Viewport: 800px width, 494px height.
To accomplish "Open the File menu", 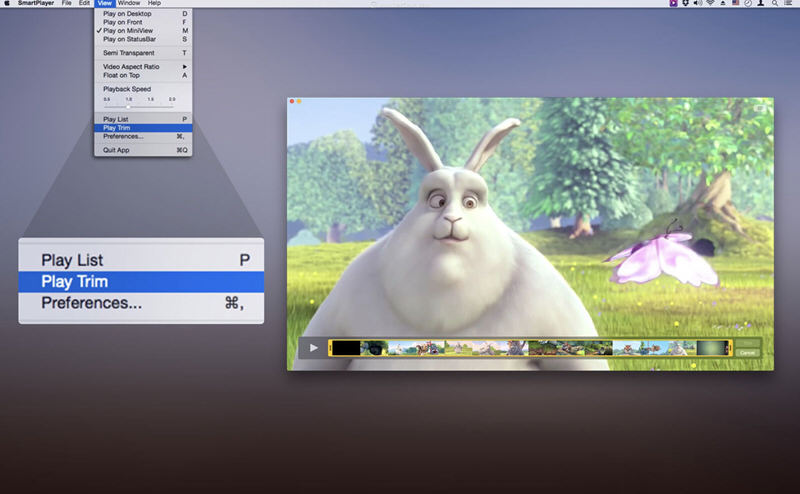I will click(66, 3).
